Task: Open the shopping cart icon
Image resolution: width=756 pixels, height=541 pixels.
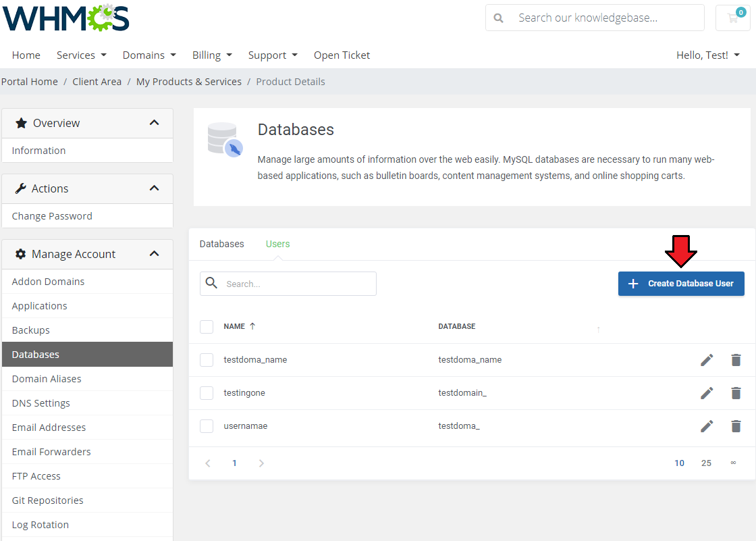Action: point(733,18)
